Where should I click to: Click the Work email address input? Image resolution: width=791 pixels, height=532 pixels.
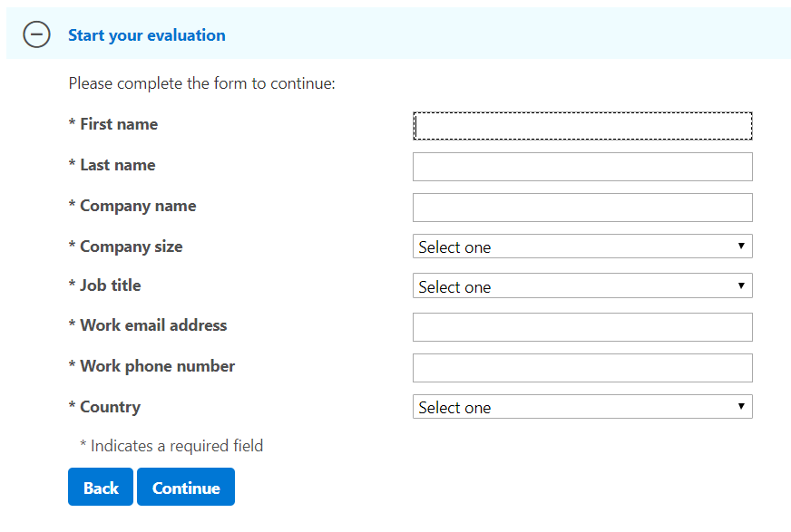tap(582, 327)
